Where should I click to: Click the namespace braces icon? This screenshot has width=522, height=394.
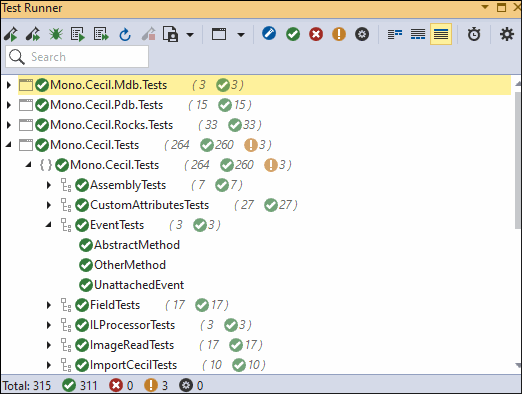point(46,165)
